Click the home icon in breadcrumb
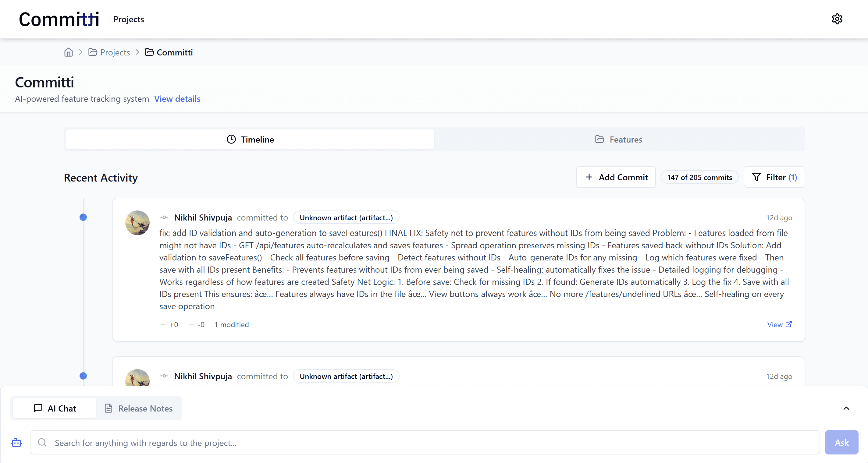This screenshot has height=463, width=868. point(68,52)
